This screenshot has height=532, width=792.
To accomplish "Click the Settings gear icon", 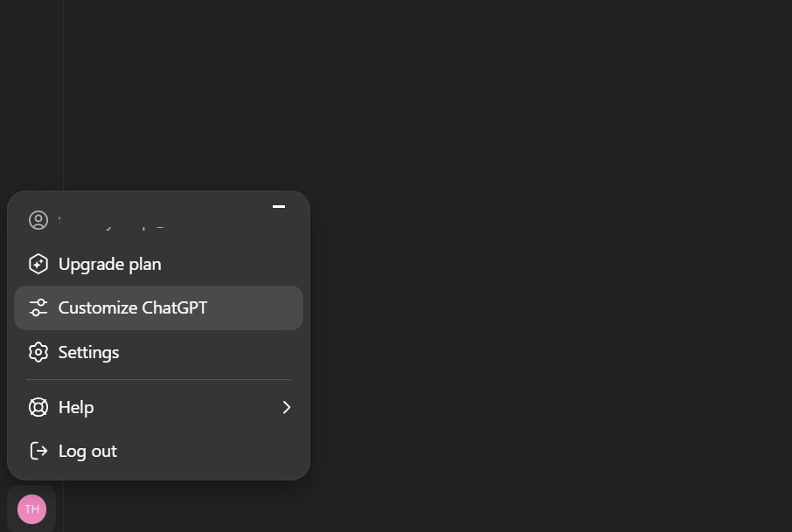I will [x=38, y=352].
